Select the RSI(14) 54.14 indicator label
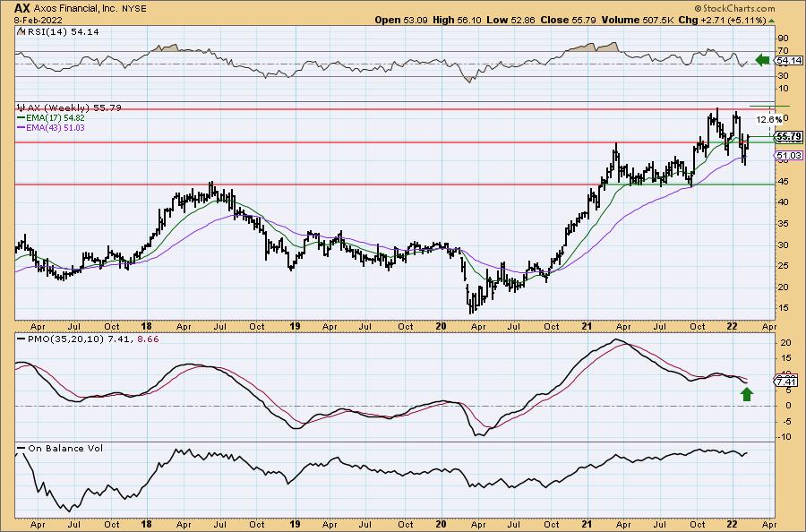806x532 pixels. [58, 32]
